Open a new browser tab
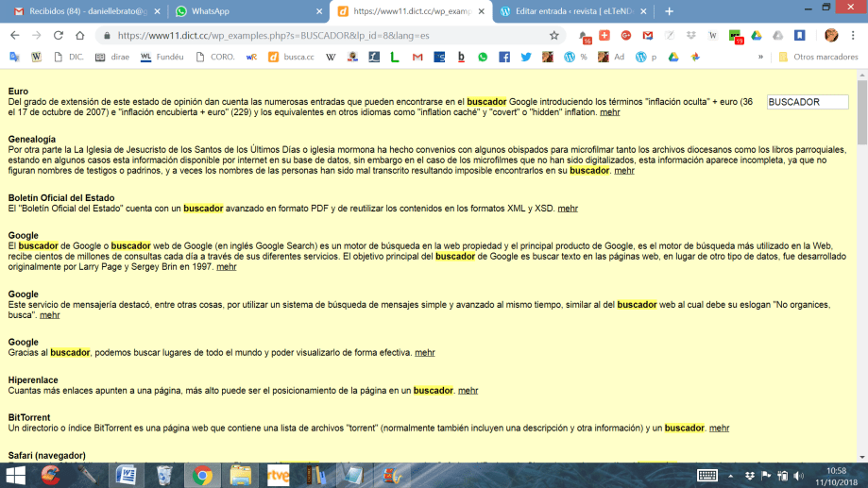The width and height of the screenshot is (868, 488). click(x=669, y=11)
